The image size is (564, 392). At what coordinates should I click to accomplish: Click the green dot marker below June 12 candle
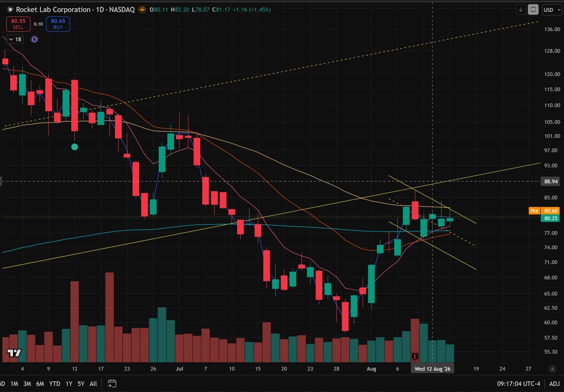click(74, 147)
